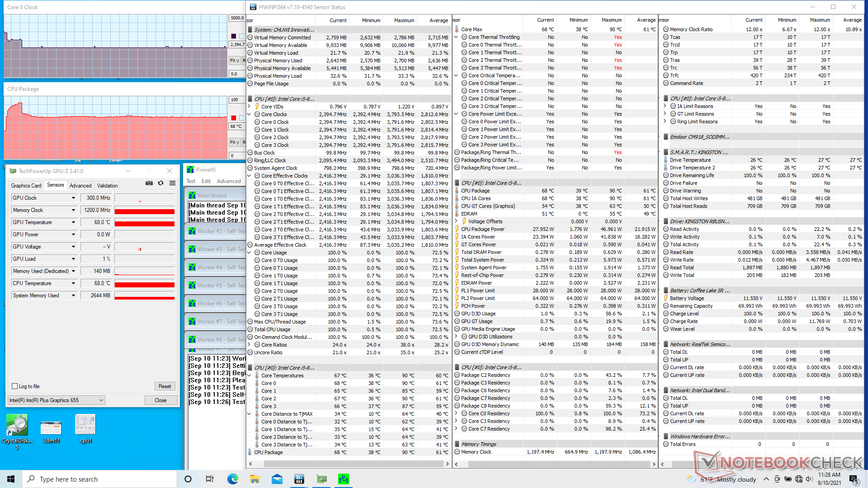
Task: Switch to Prime95 taskbar icon
Action: (344, 479)
